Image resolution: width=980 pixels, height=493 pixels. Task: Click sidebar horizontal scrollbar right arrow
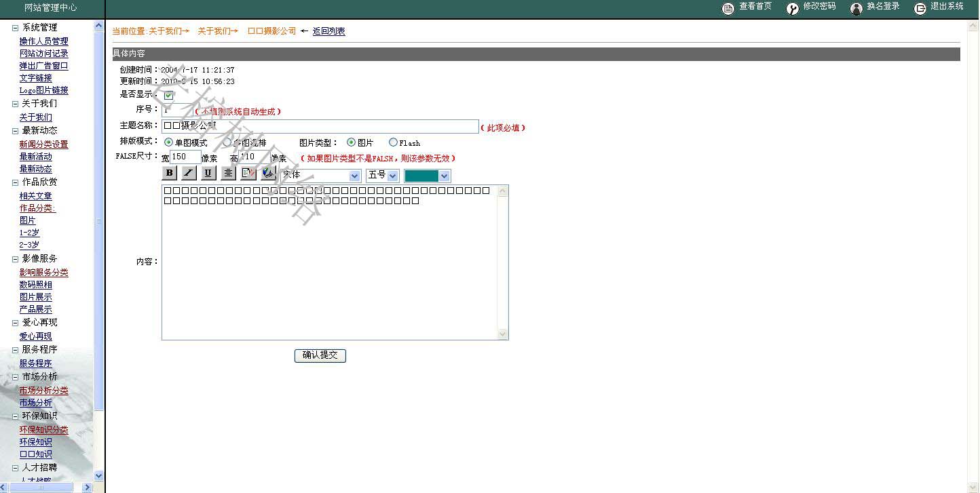(87, 488)
